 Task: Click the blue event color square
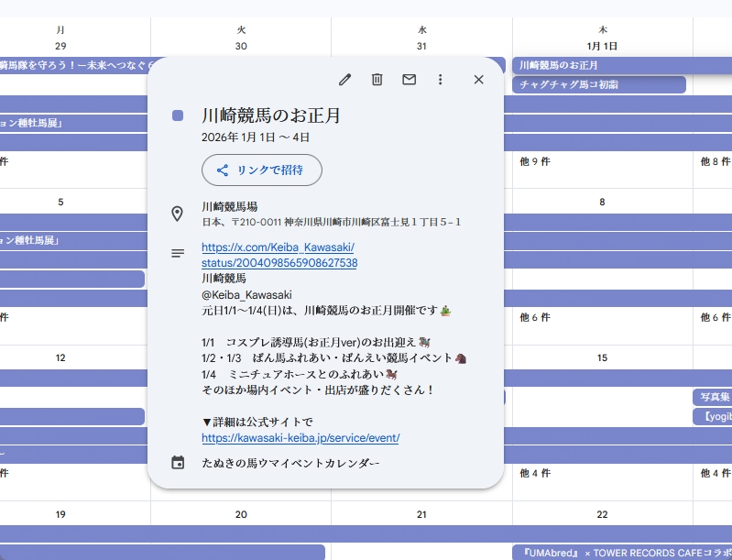tap(178, 115)
